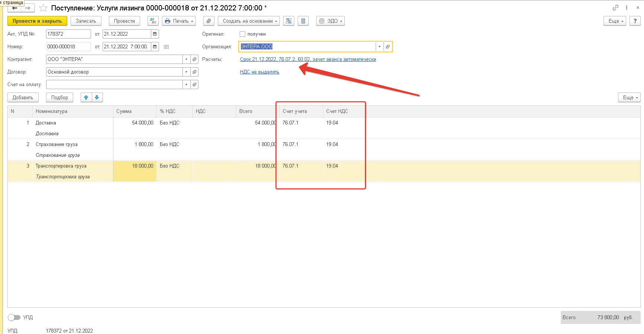Screen dimensions: 644x334
Task: Click the 1 800,00 Сумма cell
Action: (135, 145)
